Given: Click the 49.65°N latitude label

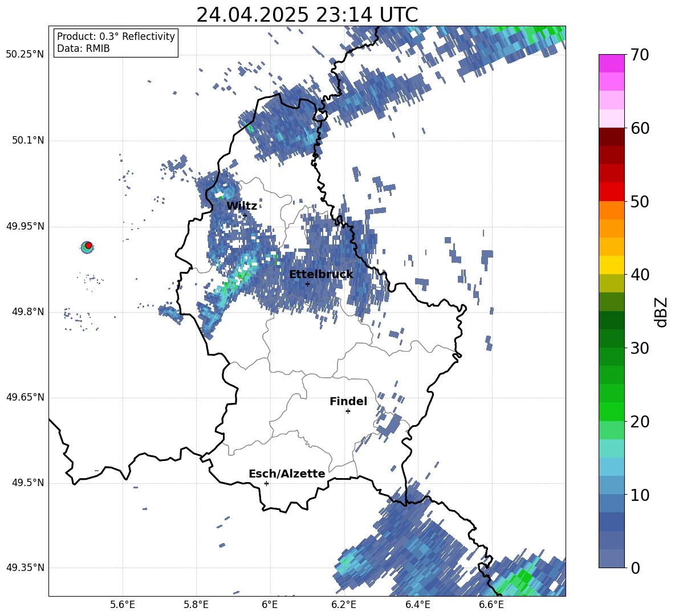Looking at the screenshot, I should [25, 397].
